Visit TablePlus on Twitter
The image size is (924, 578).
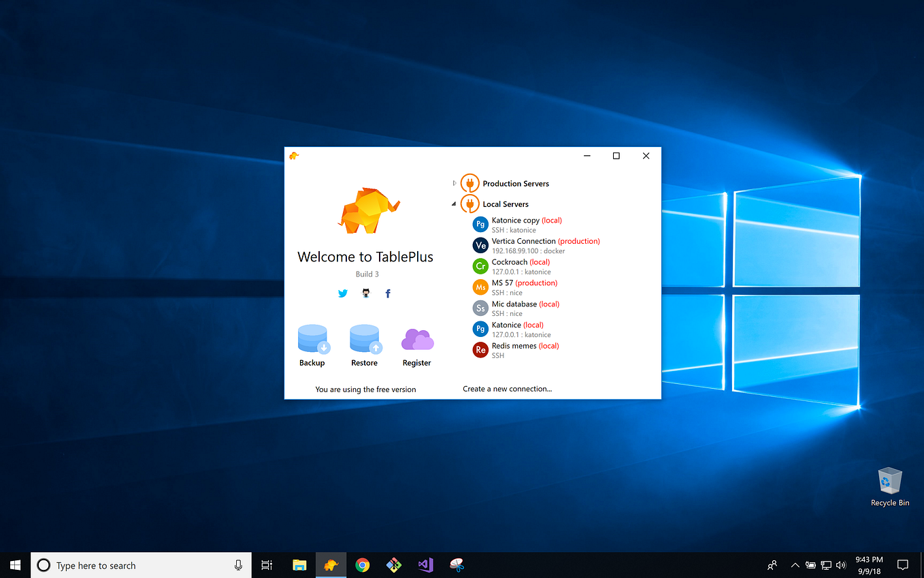343,293
